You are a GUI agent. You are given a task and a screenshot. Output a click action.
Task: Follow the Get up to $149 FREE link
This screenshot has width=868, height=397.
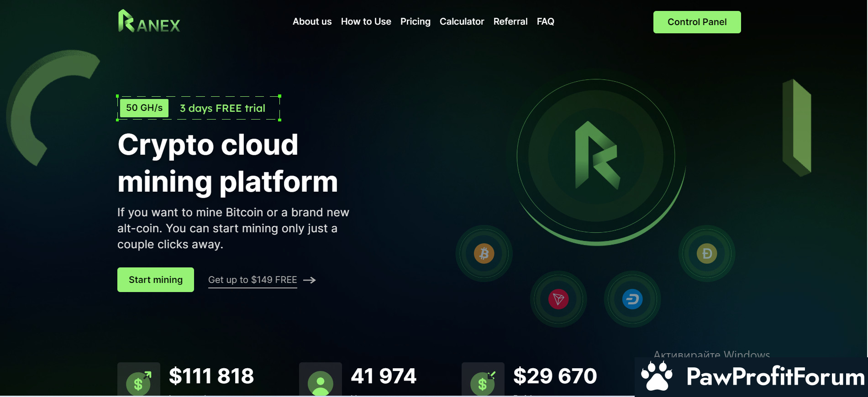pyautogui.click(x=253, y=280)
